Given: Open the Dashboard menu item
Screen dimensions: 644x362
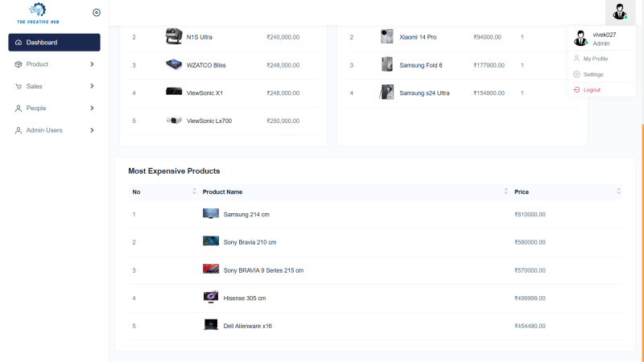Looking at the screenshot, I should point(54,42).
